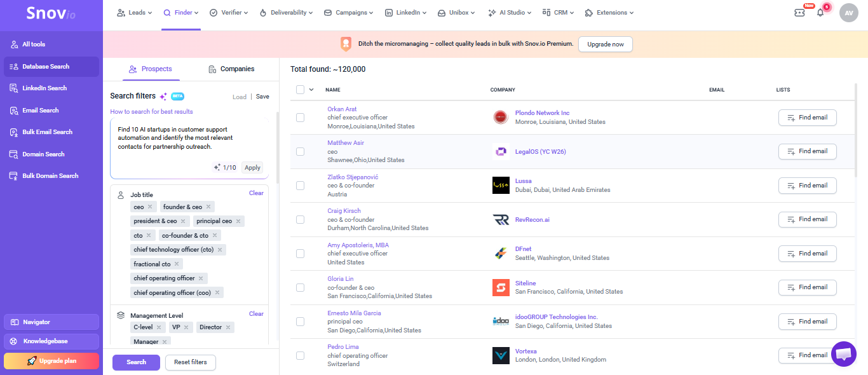The width and height of the screenshot is (868, 375).
Task: Open All tools in sidebar
Action: pyautogui.click(x=51, y=44)
